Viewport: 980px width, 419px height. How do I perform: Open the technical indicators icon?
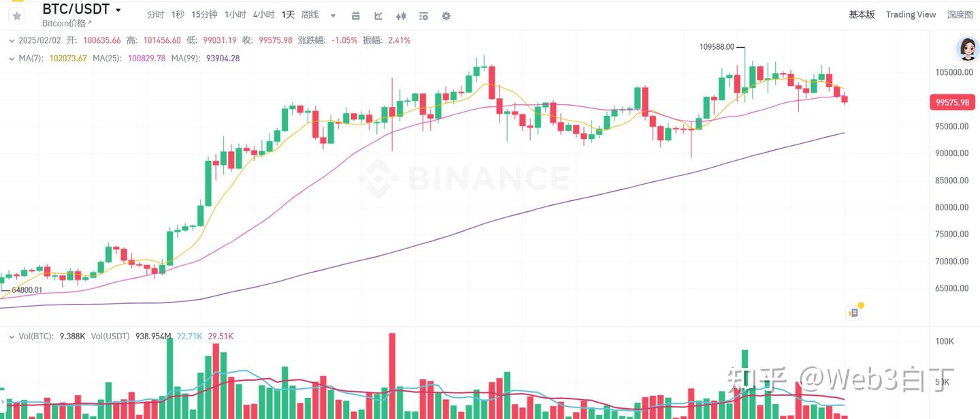tap(378, 15)
